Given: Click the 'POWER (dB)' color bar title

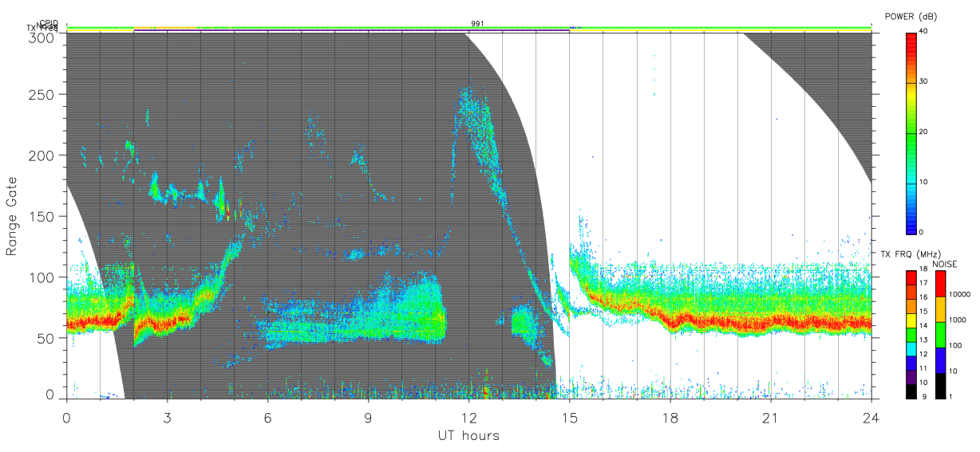Looking at the screenshot, I should click(911, 17).
